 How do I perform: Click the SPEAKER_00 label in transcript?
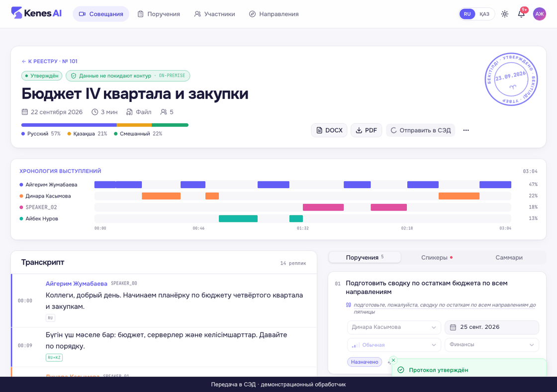124,283
